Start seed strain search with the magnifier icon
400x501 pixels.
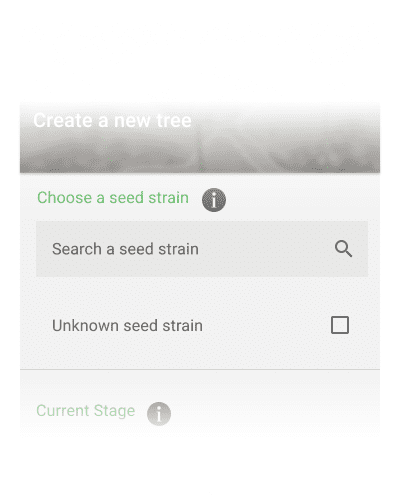point(343,249)
